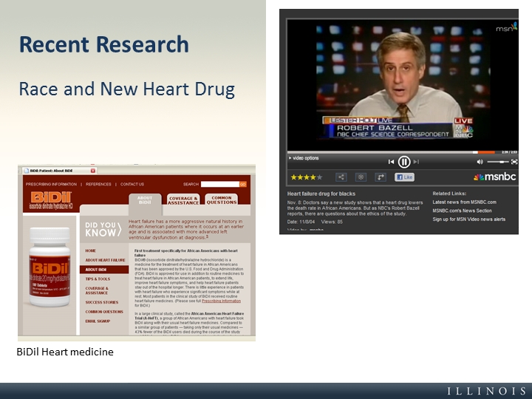Select the Coverage & Assistance tab
Image resolution: width=532 pixels, height=399 pixels.
(183, 200)
